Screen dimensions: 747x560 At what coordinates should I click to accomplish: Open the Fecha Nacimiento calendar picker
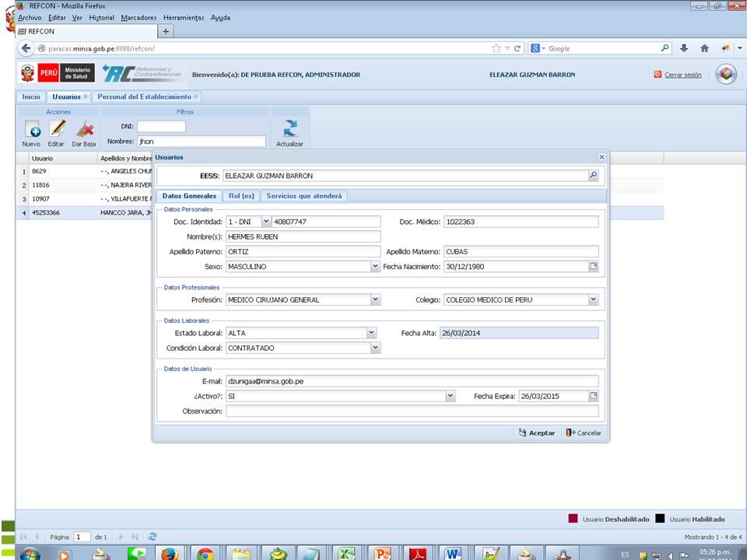594,266
